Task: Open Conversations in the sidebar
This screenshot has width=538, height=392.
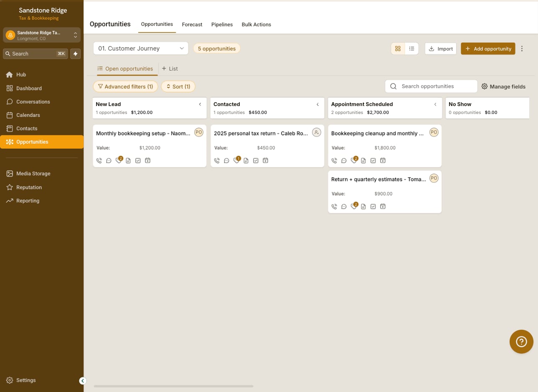Action: (42, 102)
